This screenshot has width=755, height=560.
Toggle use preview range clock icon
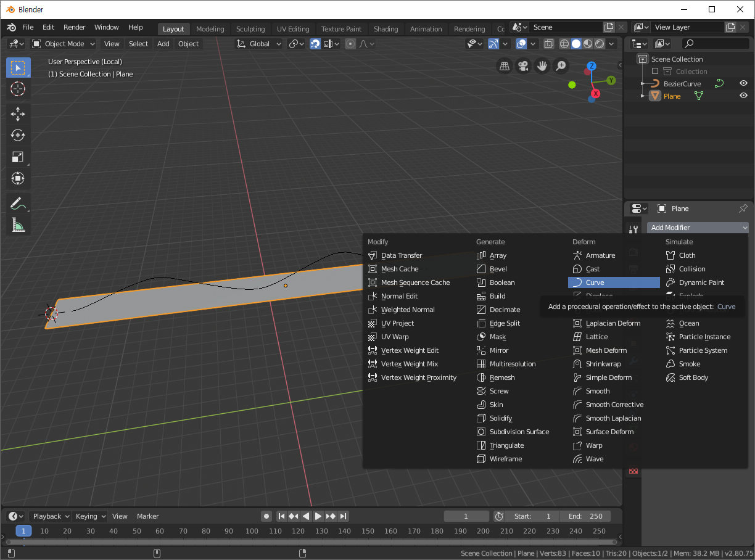tap(499, 516)
